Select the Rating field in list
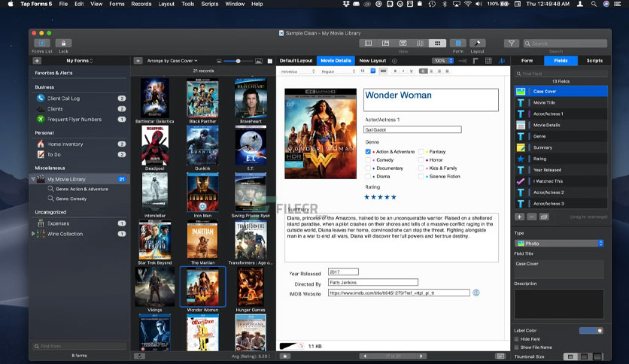The image size is (629, 364). tap(561, 159)
